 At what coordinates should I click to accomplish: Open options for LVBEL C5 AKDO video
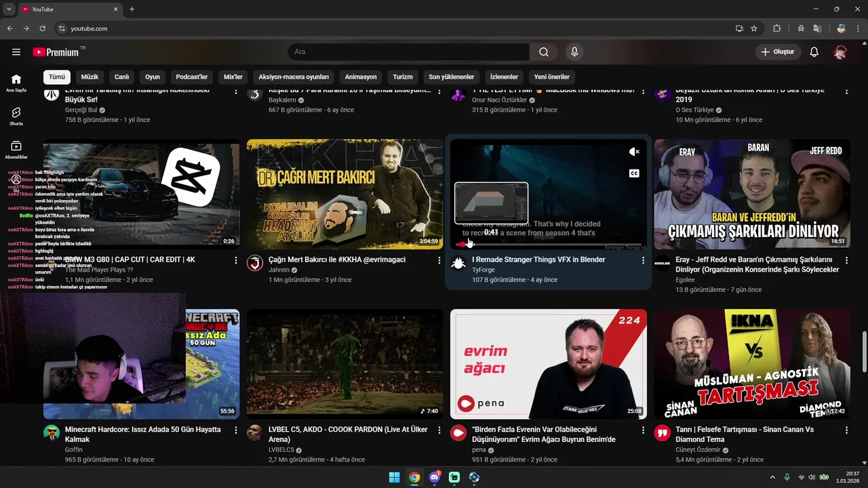point(439,430)
